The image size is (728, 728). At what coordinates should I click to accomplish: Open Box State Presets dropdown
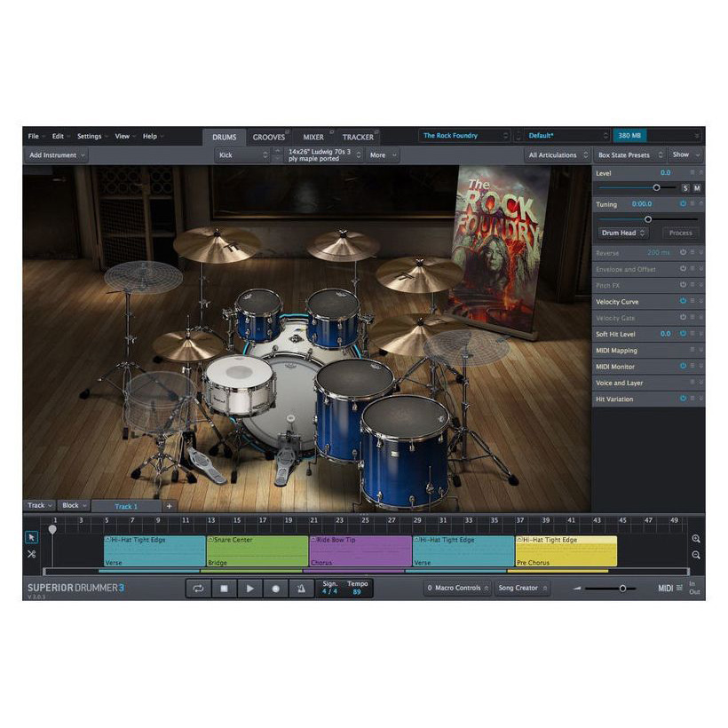629,155
